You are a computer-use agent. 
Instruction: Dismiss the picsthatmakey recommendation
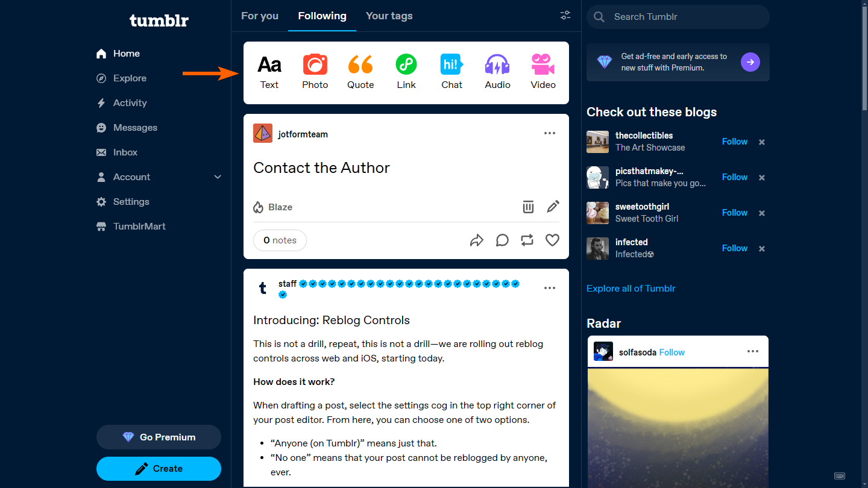pos(762,178)
